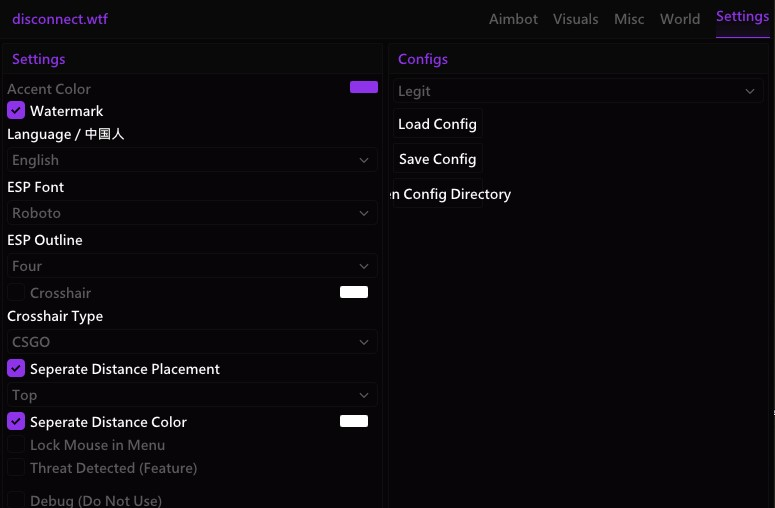Toggle the Watermark checkbox

coord(16,110)
